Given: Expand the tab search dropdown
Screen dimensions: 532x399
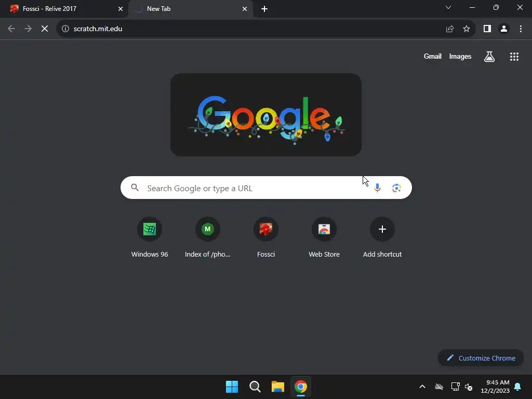Looking at the screenshot, I should click(x=448, y=7).
